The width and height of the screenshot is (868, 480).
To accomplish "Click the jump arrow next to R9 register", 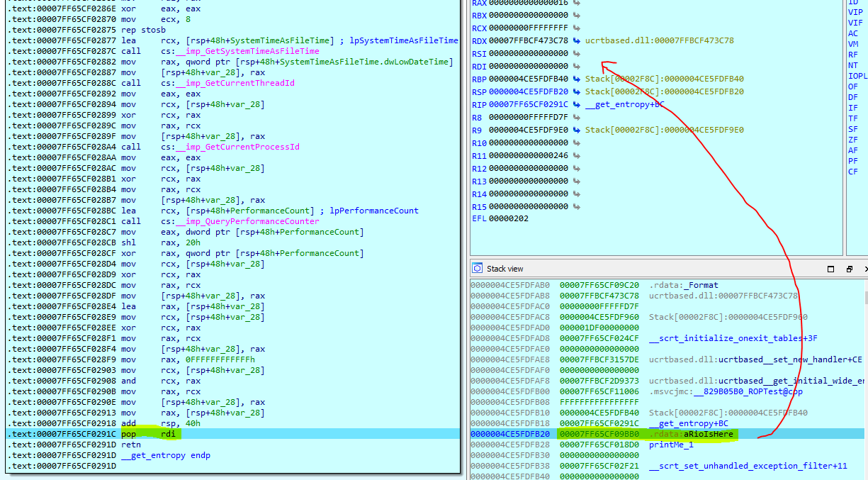I will click(576, 130).
